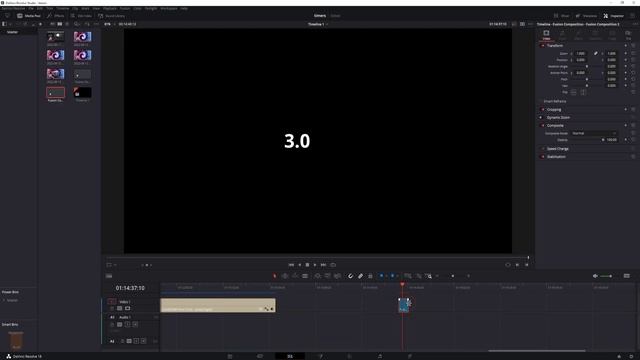Open the Fairlight page
This screenshot has height=360, width=640.
click(x=380, y=356)
